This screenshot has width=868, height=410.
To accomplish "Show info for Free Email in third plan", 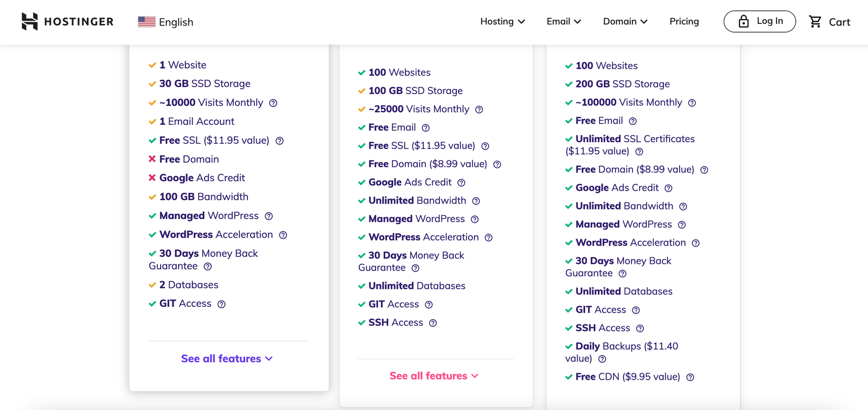I will click(633, 122).
